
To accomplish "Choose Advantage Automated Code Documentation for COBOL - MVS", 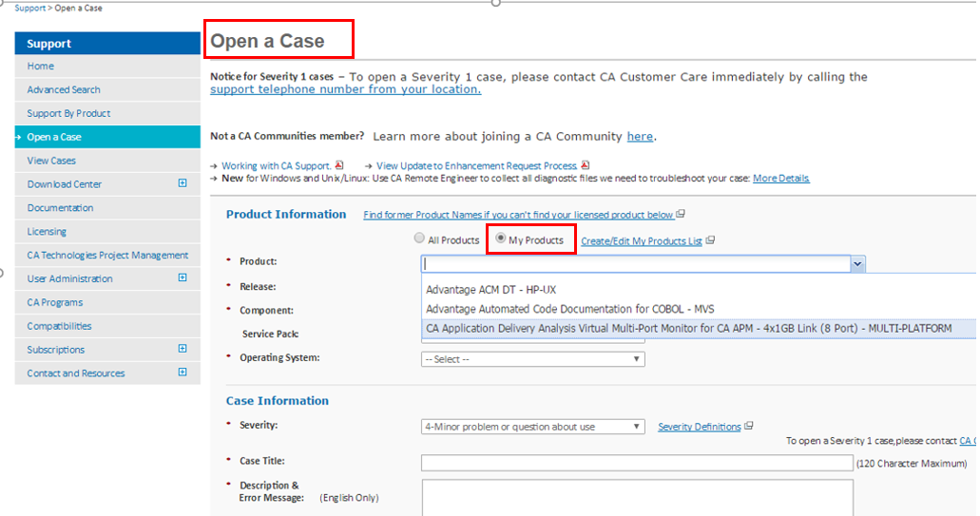I will (699, 309).
